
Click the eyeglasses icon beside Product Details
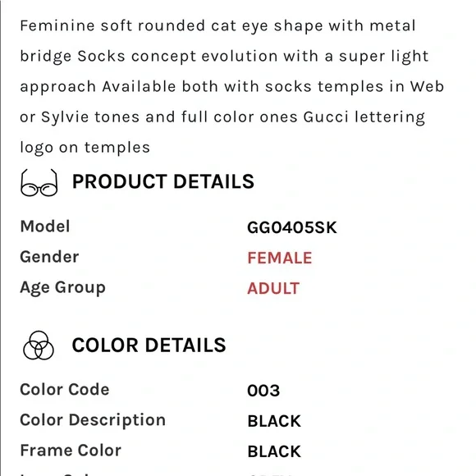39,182
